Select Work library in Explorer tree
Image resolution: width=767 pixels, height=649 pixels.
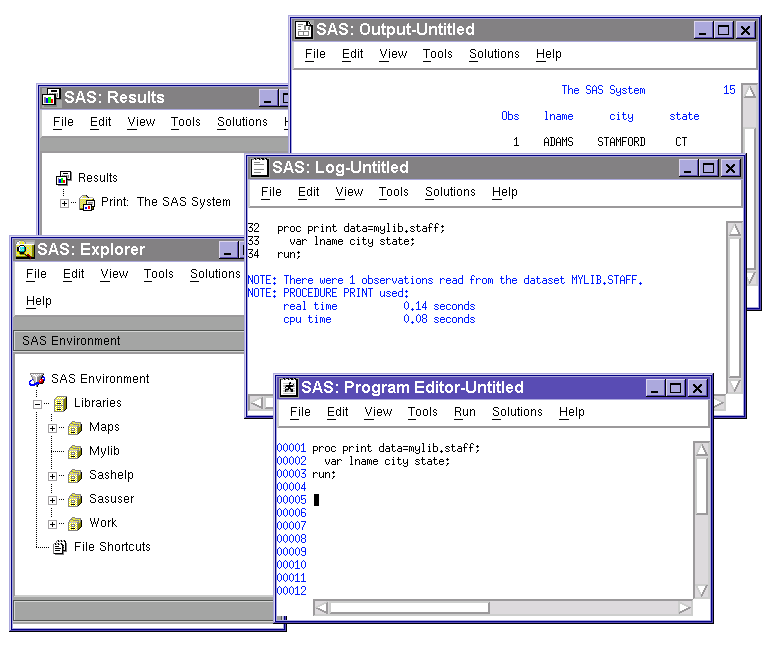(x=103, y=523)
